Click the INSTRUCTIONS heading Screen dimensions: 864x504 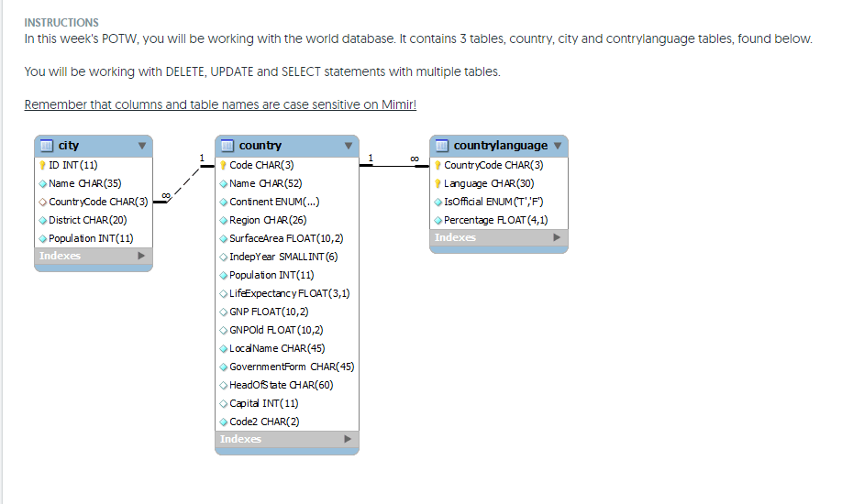tap(61, 23)
